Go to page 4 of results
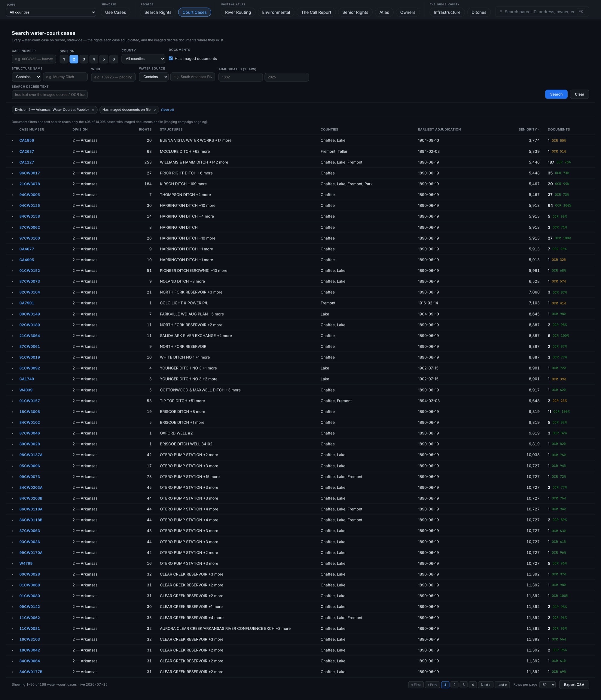The width and height of the screenshot is (601, 700). coord(473,685)
